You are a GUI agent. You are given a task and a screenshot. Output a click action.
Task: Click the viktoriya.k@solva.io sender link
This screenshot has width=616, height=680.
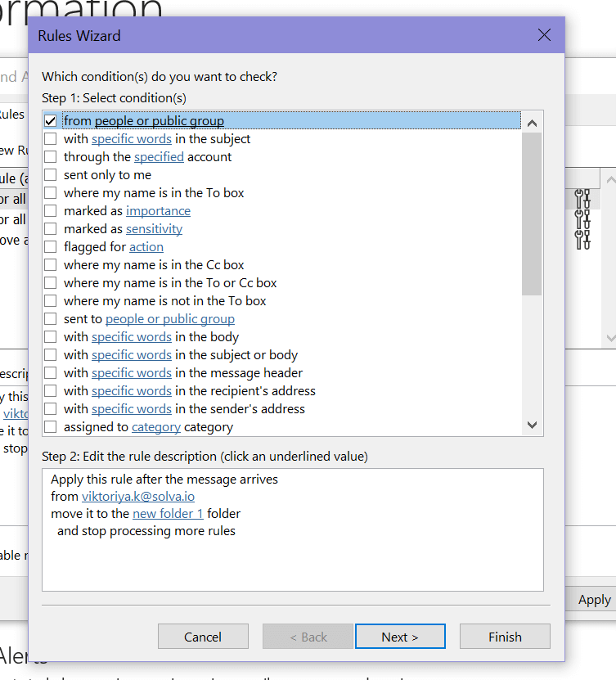(138, 497)
